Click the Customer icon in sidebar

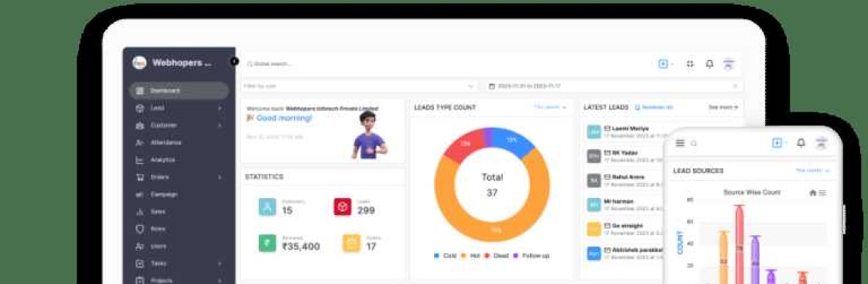pyautogui.click(x=139, y=126)
